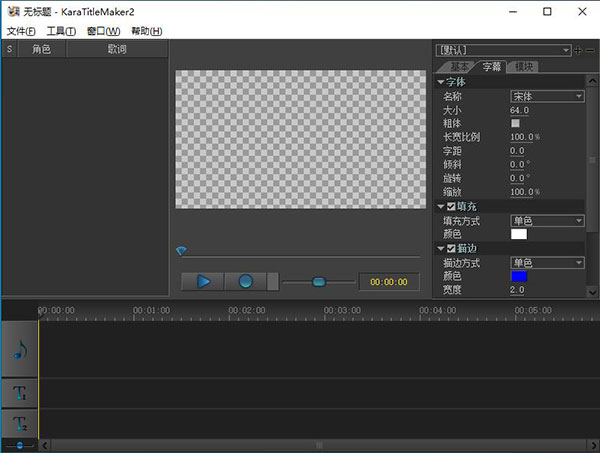Screen dimensions: 600x453
Task: Click the play button in the preview controls
Action: tap(203, 282)
